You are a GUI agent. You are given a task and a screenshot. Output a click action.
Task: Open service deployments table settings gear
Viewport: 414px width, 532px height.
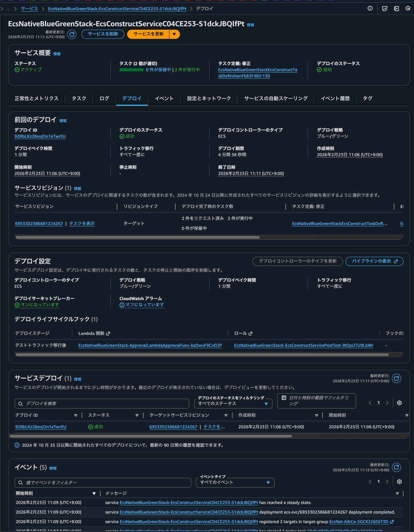tap(399, 403)
